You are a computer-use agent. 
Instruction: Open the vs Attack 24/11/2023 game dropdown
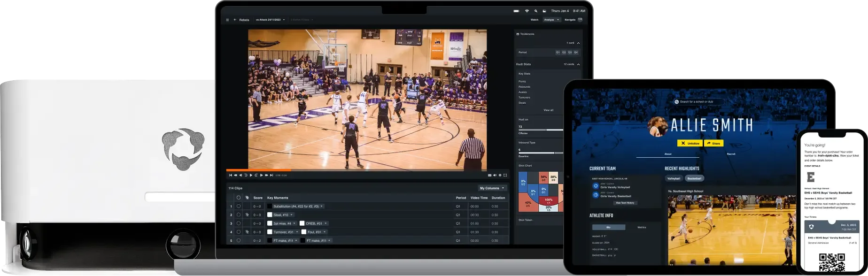271,20
